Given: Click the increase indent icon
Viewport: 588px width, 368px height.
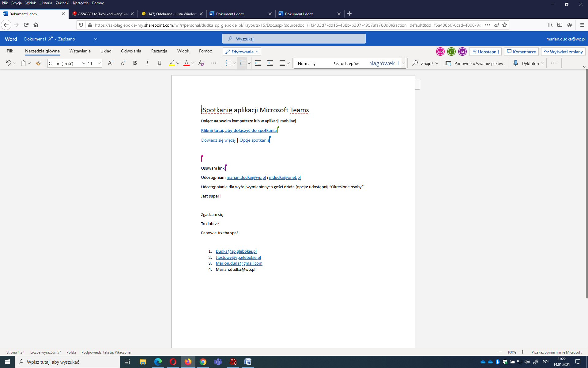Looking at the screenshot, I should coord(270,63).
